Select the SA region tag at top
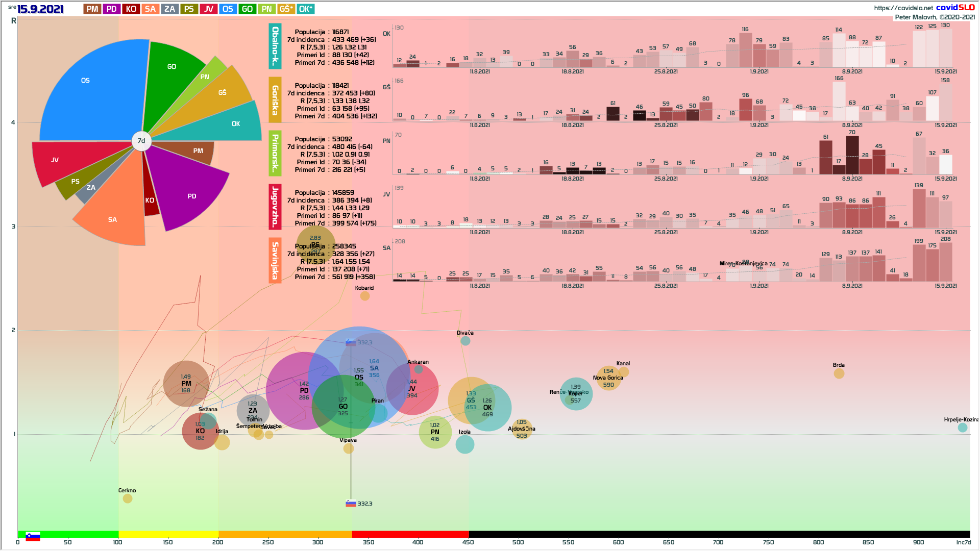Screen dimensions: 980x551 (x=150, y=9)
